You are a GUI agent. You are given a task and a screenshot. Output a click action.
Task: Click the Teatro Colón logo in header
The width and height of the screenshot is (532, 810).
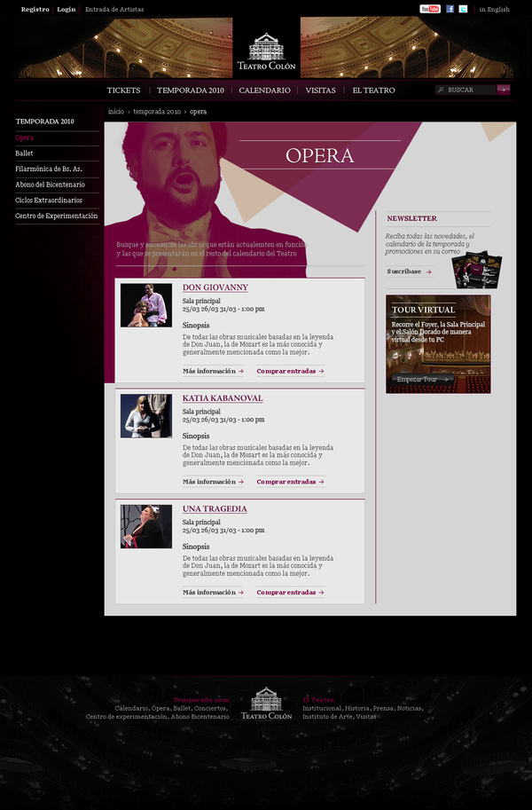(266, 51)
